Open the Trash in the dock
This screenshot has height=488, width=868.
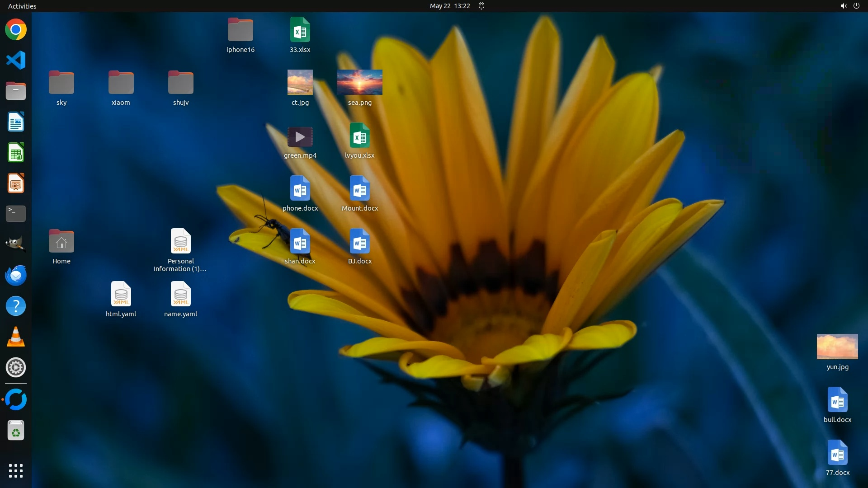[x=16, y=431]
